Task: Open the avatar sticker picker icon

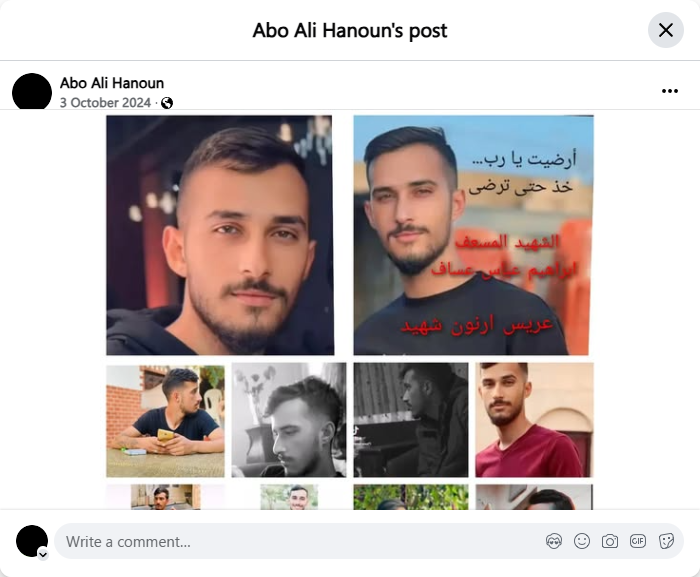Action: [554, 541]
